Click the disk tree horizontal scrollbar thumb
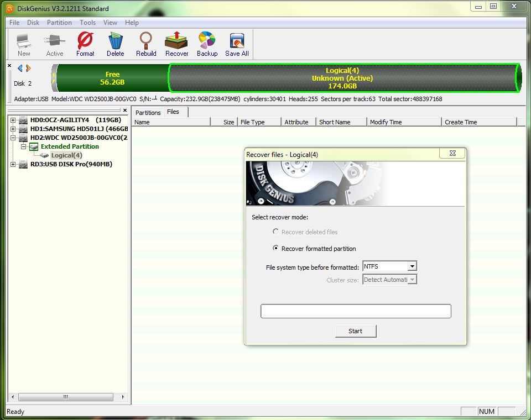531x420 pixels. [66, 397]
